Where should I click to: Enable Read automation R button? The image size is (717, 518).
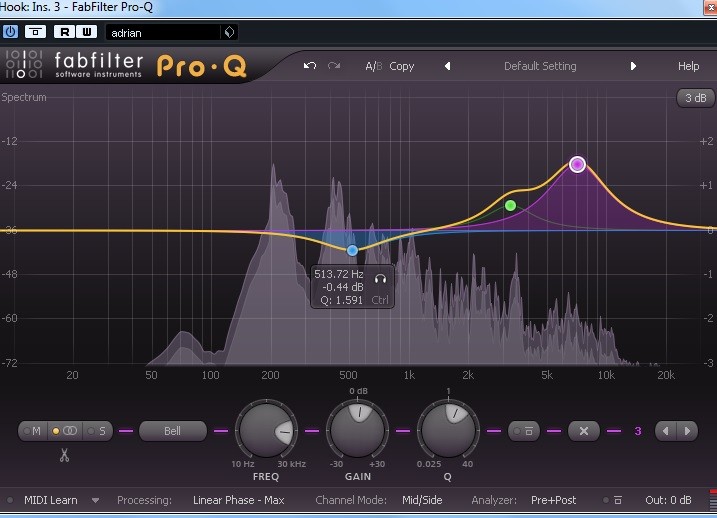tap(64, 32)
